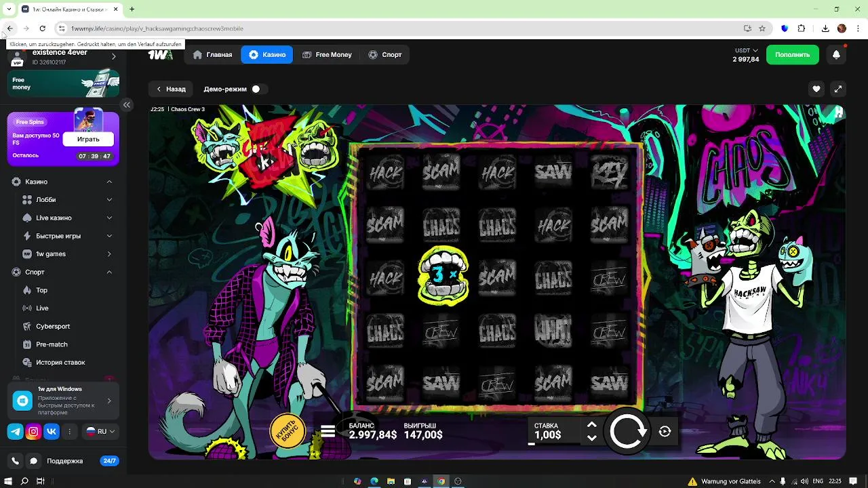
Task: Switch to the Спорт tab
Action: coord(385,54)
